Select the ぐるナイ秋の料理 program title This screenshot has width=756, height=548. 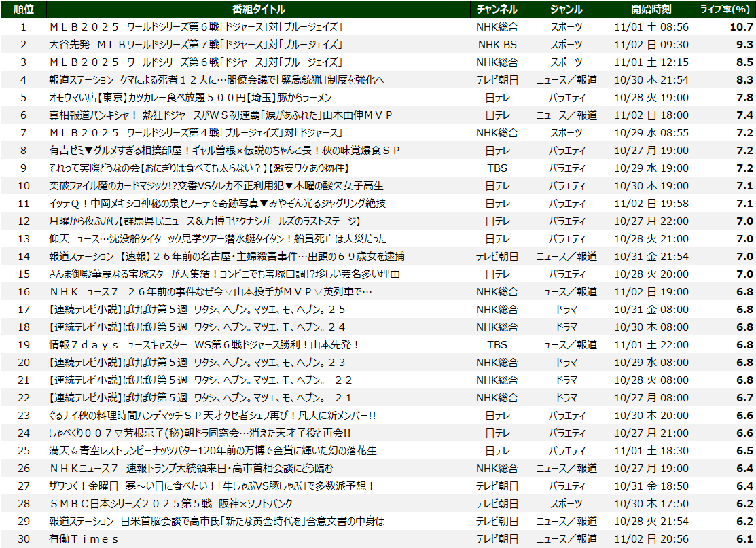(213, 416)
